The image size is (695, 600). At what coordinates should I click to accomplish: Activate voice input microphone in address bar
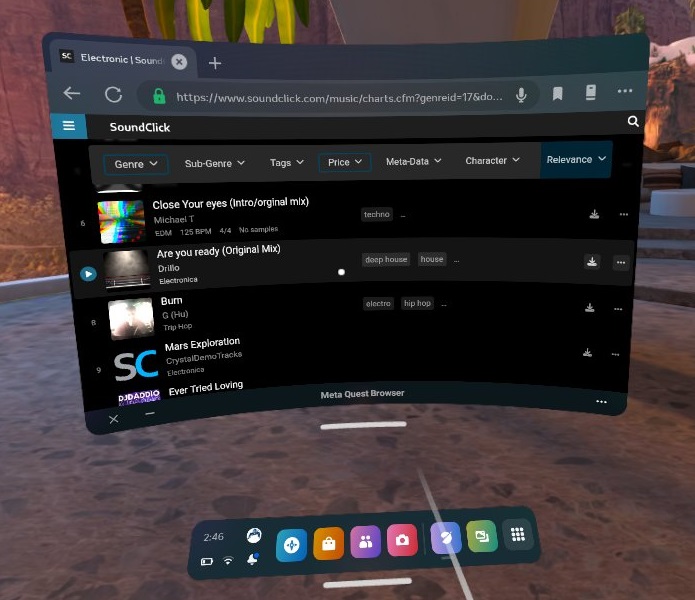coord(521,94)
